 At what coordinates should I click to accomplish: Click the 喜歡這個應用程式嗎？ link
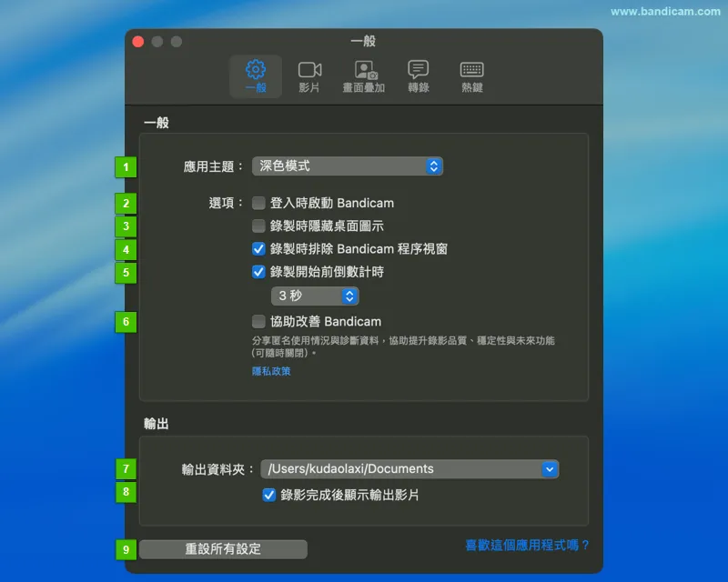pyautogui.click(x=527, y=545)
